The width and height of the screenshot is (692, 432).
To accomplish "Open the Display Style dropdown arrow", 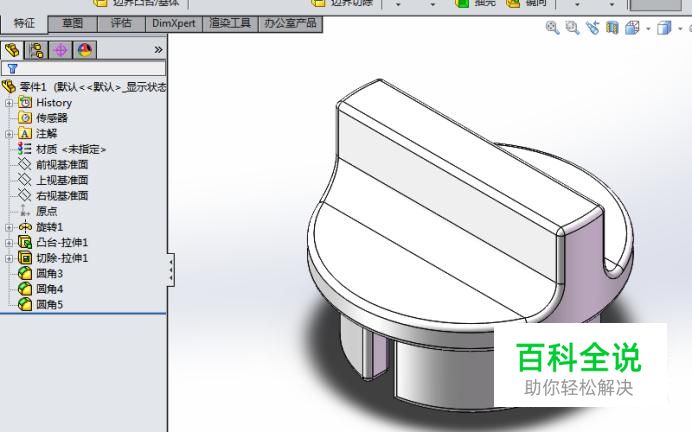I will (680, 29).
